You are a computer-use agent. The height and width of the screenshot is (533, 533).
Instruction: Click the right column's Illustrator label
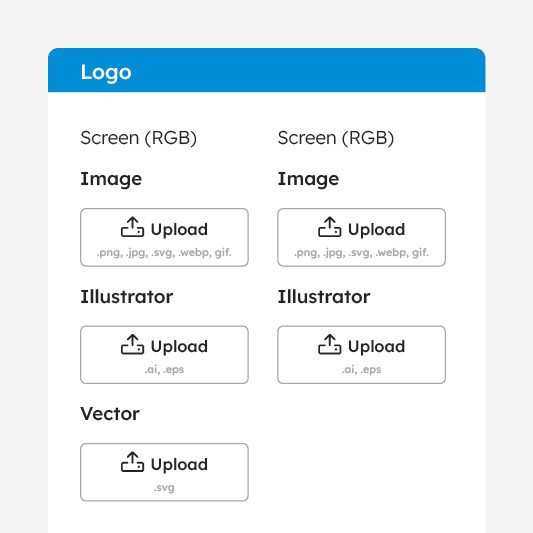click(324, 297)
